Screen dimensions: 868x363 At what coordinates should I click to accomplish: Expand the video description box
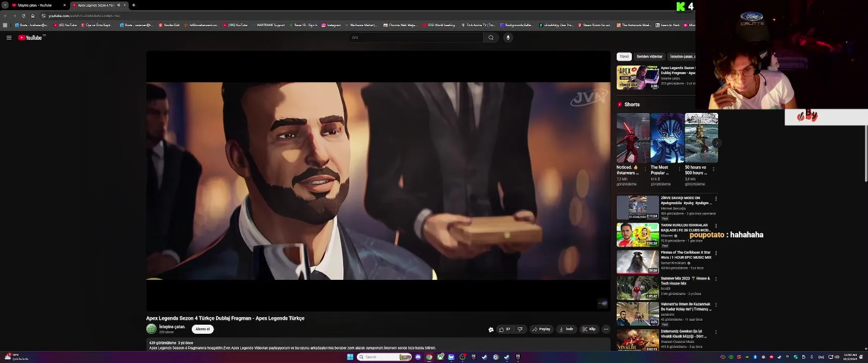click(x=378, y=345)
